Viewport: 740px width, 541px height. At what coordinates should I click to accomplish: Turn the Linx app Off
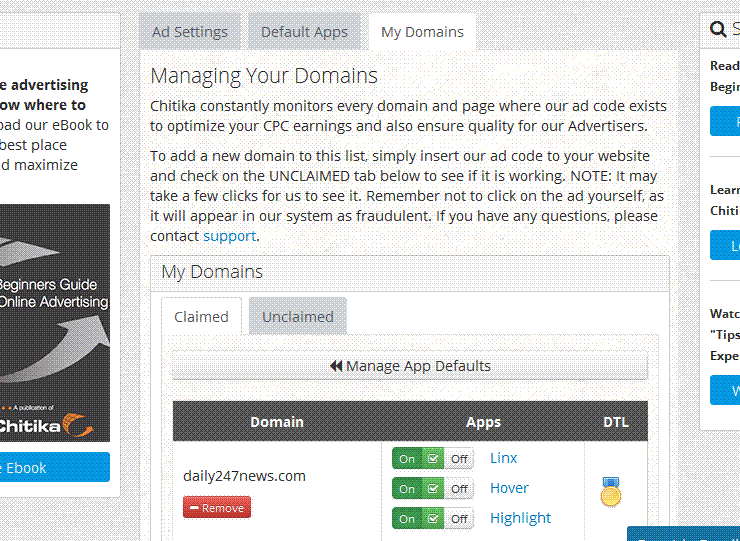click(459, 458)
